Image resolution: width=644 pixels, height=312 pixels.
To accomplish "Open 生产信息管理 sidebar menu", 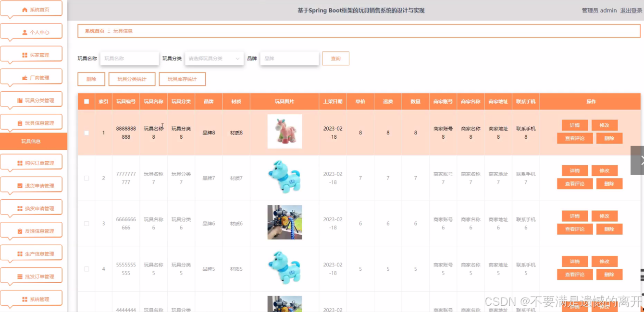I will coord(31,253).
